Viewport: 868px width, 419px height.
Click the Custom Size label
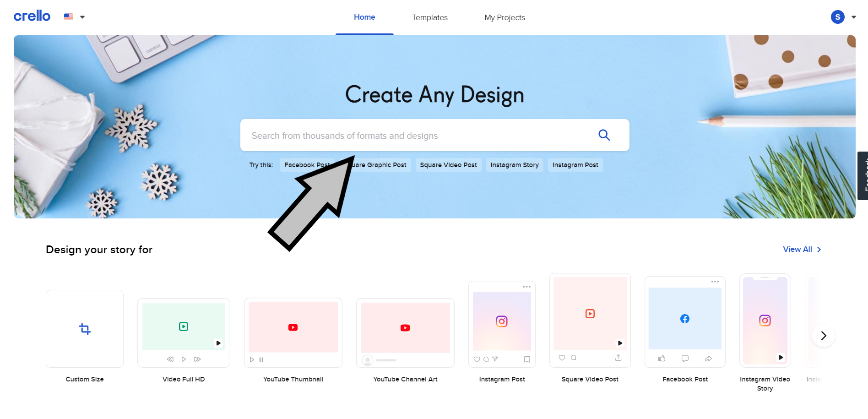click(85, 379)
